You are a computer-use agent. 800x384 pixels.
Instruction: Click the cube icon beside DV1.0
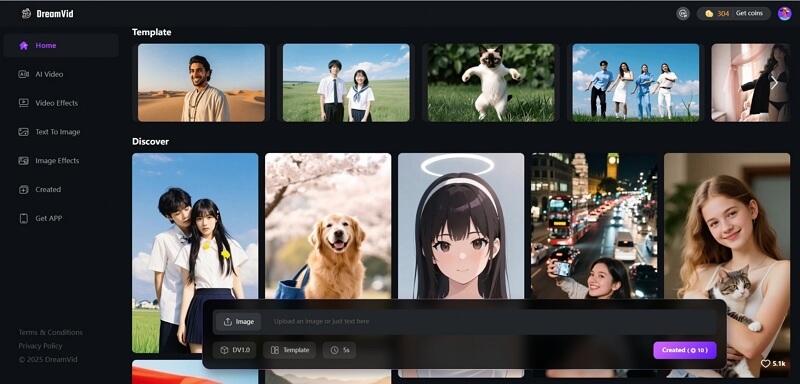(224, 350)
